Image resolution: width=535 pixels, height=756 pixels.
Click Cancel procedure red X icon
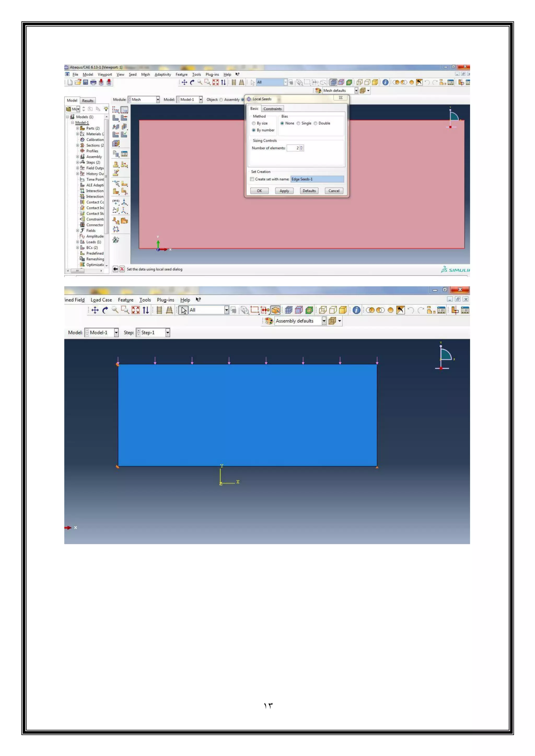tap(122, 269)
